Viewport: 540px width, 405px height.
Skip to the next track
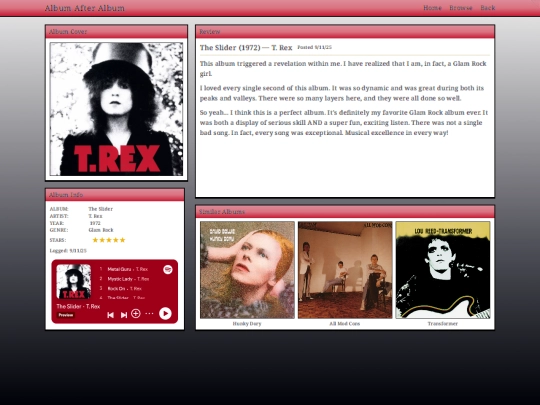pyautogui.click(x=124, y=315)
